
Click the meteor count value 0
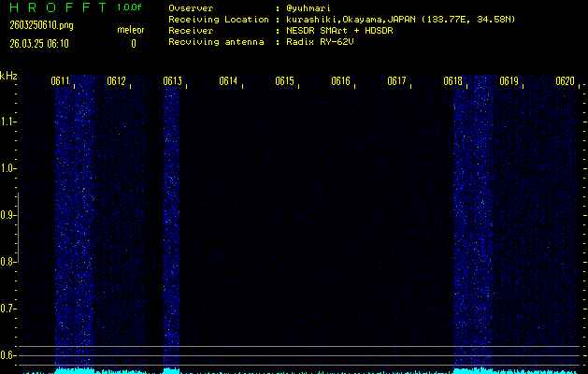tap(134, 44)
